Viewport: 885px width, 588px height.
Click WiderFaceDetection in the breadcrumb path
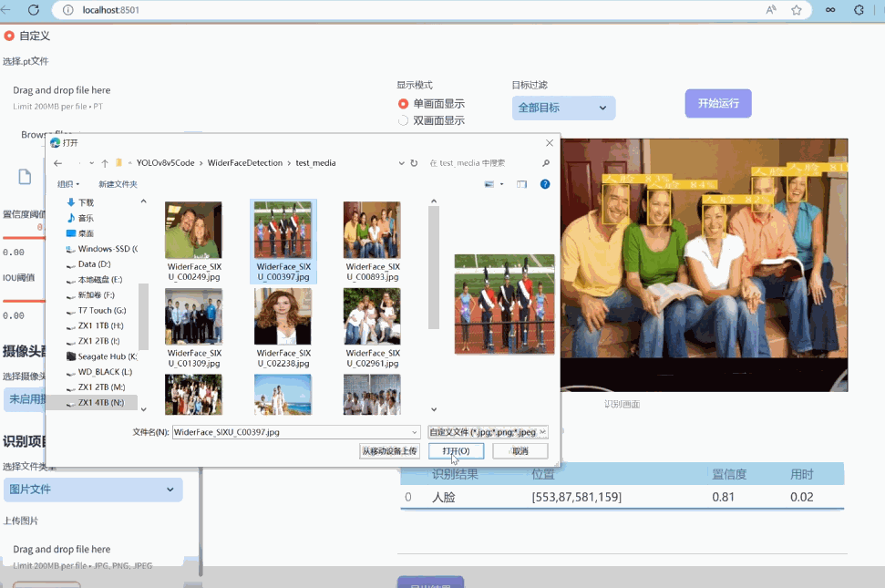tap(245, 163)
